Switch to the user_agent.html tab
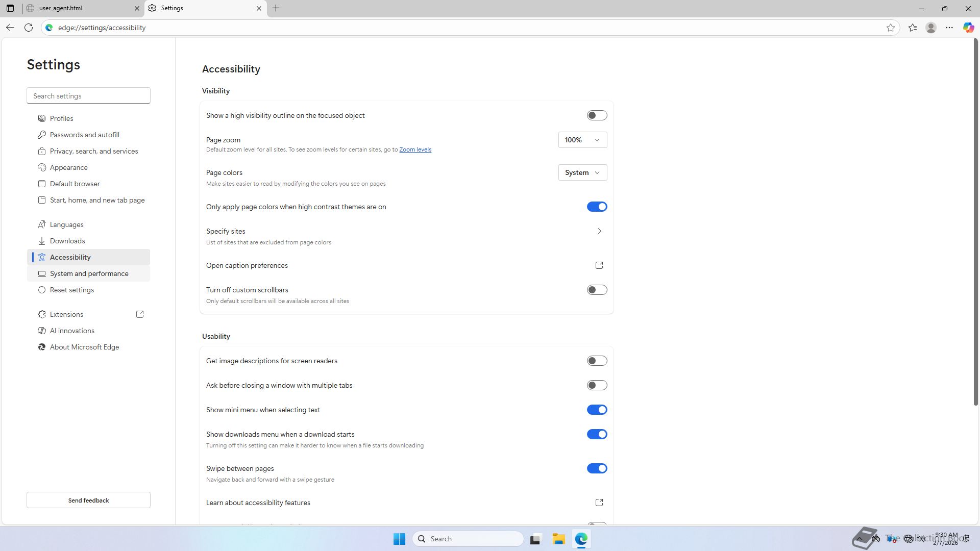 click(x=82, y=8)
